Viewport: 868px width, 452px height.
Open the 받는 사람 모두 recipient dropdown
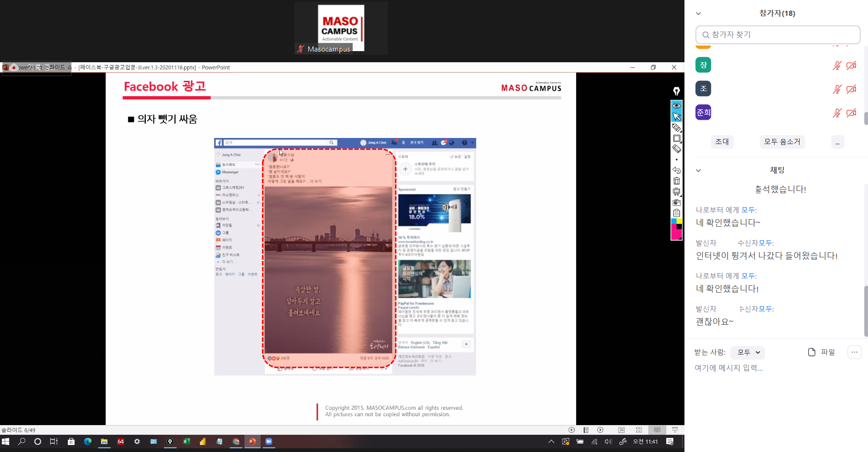tap(748, 353)
